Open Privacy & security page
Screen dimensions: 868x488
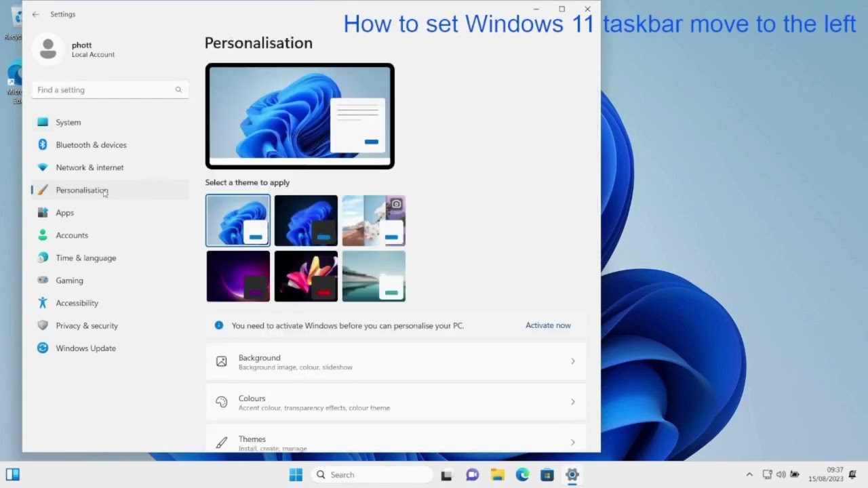[x=110, y=325]
